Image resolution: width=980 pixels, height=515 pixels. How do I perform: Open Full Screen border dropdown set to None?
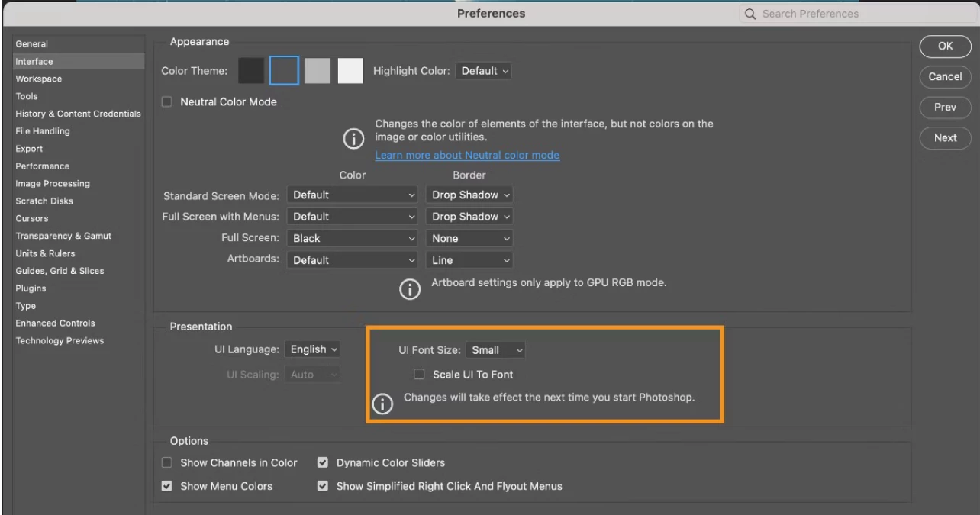(x=469, y=238)
